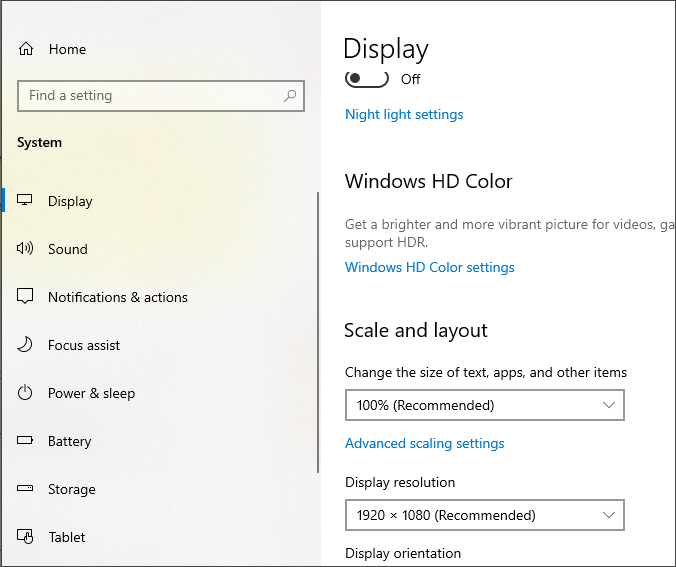Select the Notifications & actions icon
Screen dimensions: 676x567
click(26, 297)
